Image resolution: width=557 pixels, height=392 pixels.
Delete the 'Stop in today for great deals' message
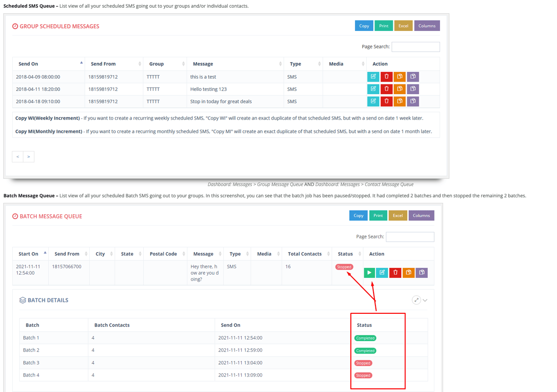click(x=386, y=101)
